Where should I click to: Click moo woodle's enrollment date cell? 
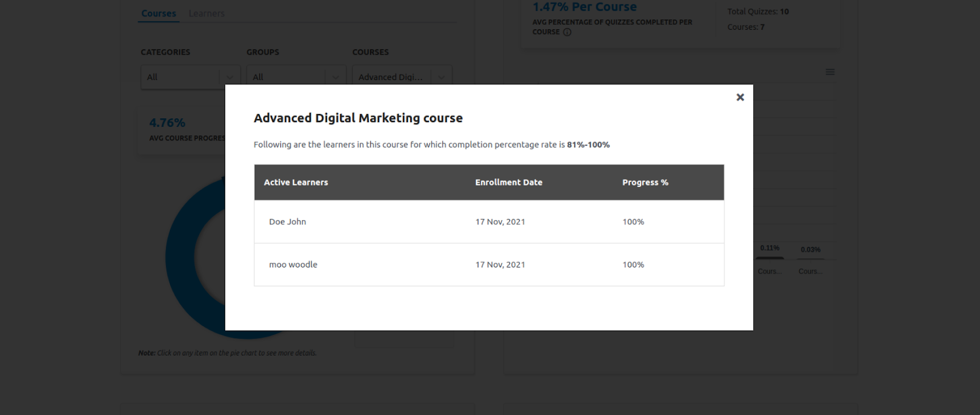click(500, 264)
